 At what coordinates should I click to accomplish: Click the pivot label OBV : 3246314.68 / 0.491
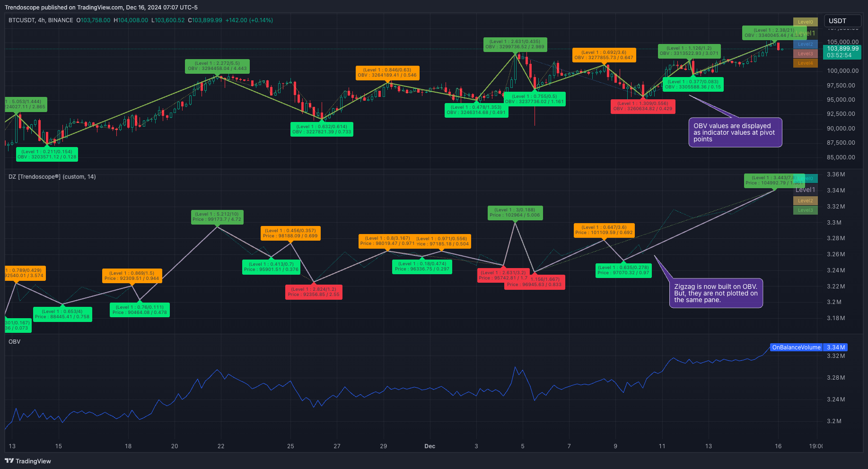tap(476, 110)
